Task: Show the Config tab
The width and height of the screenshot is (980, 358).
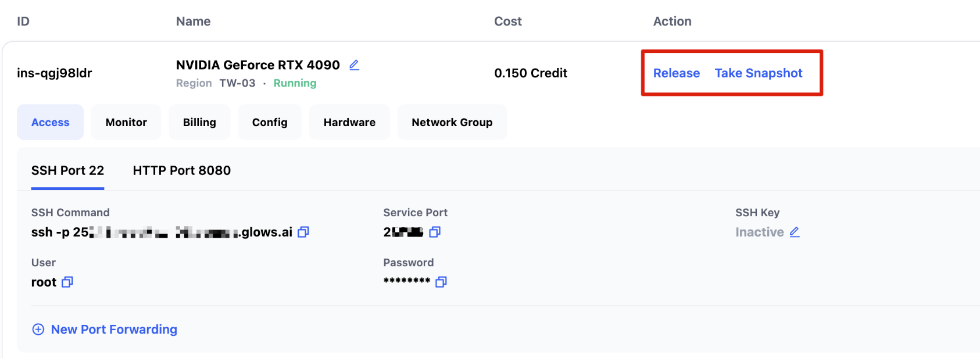Action: (270, 122)
